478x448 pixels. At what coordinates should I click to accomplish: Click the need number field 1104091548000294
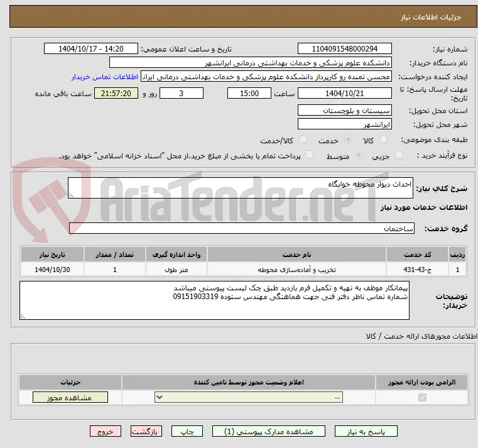pos(344,49)
